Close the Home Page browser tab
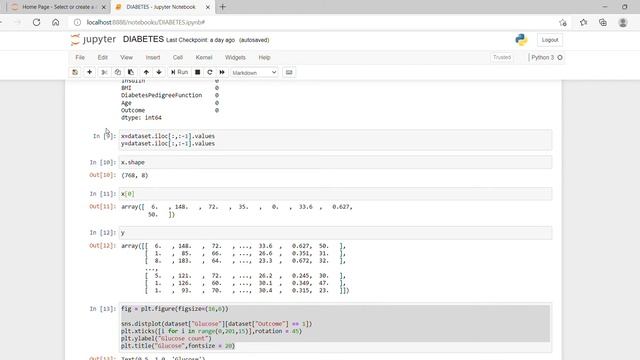This screenshot has height=360, width=640. click(103, 7)
